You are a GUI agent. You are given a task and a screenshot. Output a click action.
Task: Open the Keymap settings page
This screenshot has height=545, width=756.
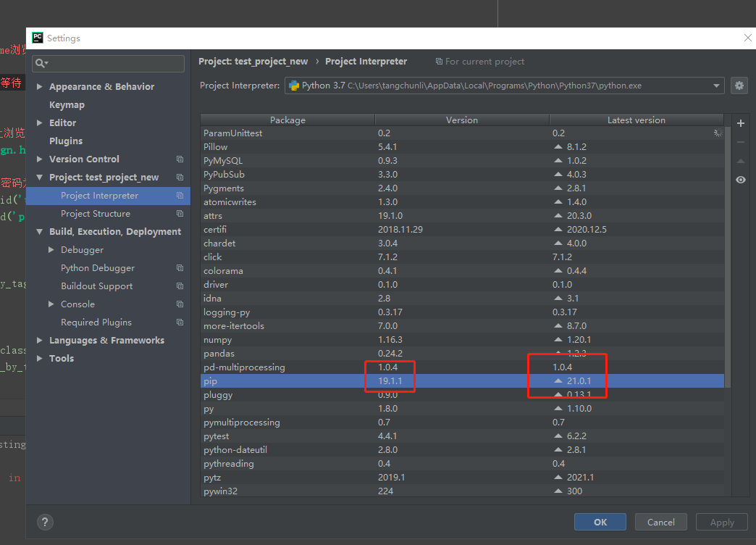coord(67,105)
